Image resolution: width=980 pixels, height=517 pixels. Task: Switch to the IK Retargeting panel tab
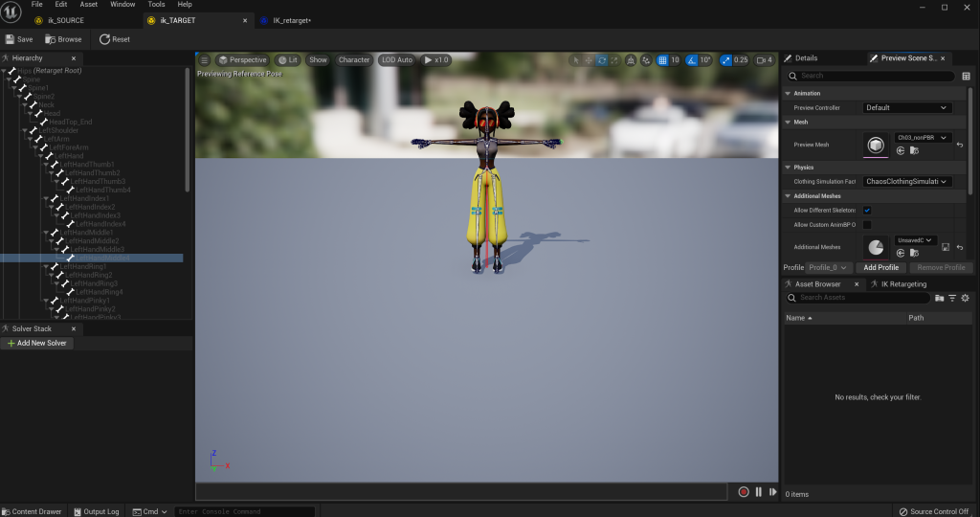(x=903, y=284)
